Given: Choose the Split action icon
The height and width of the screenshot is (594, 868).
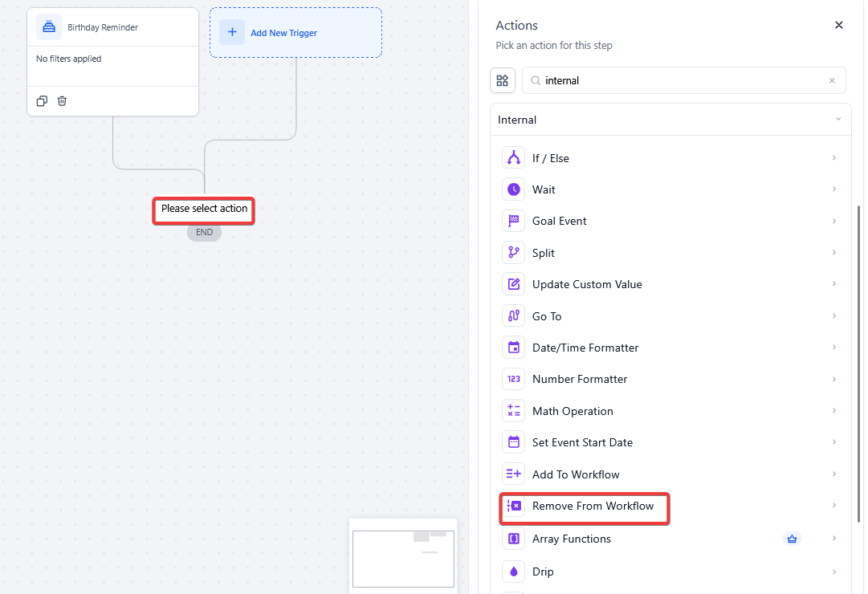Looking at the screenshot, I should [x=514, y=253].
